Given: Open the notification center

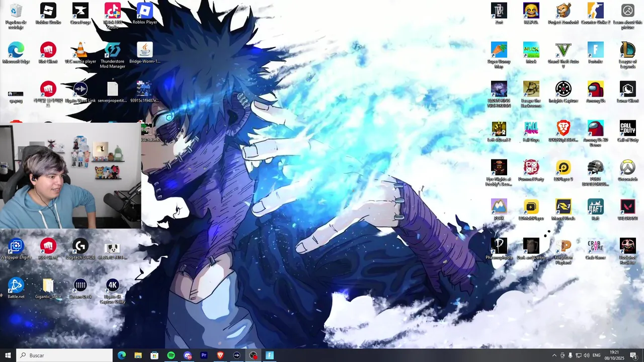Looking at the screenshot, I should click(633, 355).
